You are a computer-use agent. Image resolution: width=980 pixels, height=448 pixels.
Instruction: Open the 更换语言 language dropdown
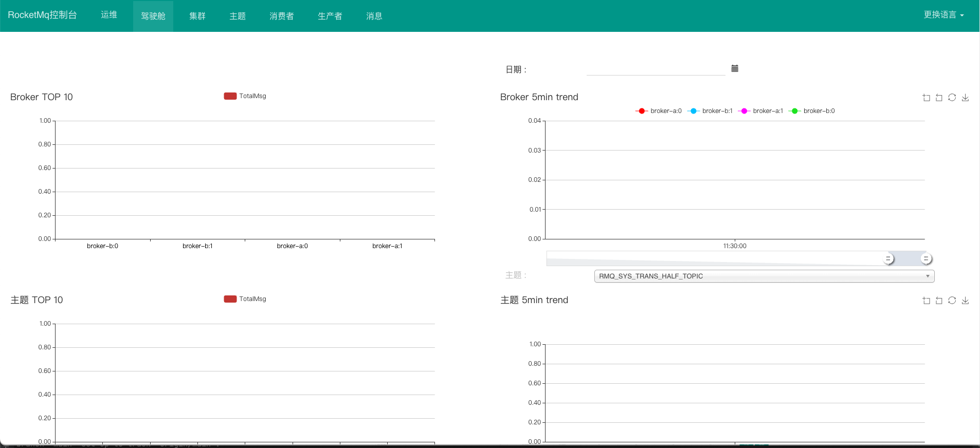(943, 15)
